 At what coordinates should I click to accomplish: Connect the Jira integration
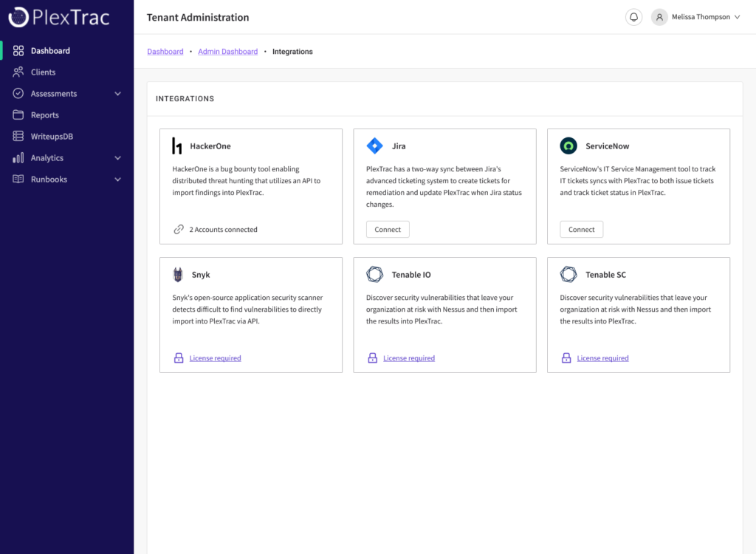[388, 229]
